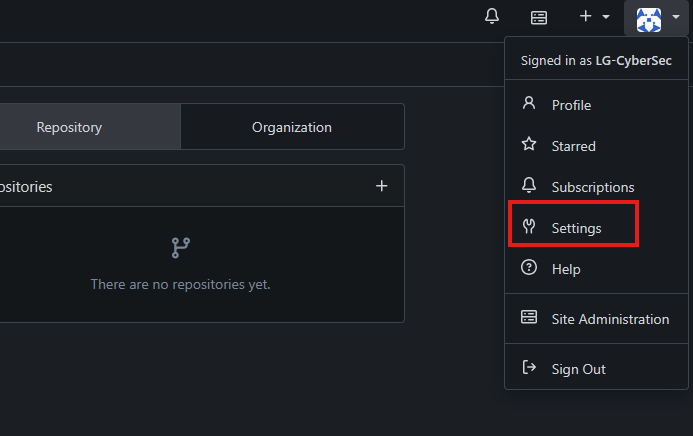Image resolution: width=693 pixels, height=436 pixels.
Task: Click the Settings wrench icon in the menu
Action: [x=529, y=227]
